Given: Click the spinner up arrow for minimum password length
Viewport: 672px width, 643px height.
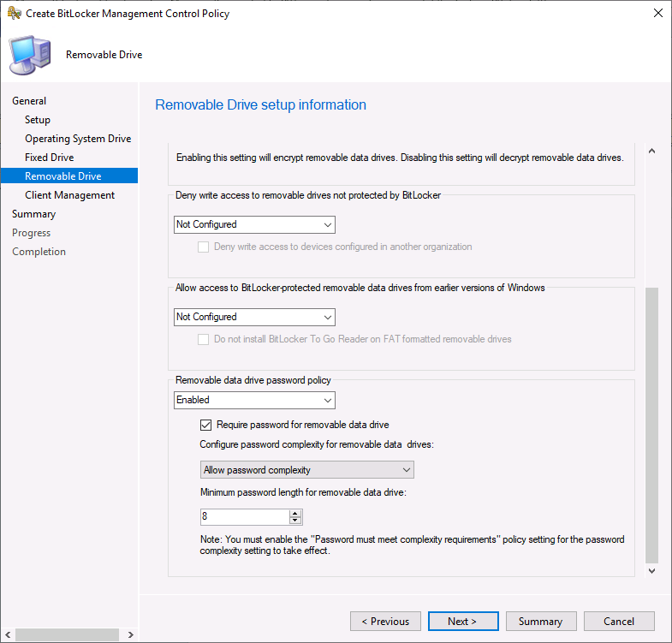Looking at the screenshot, I should (294, 513).
